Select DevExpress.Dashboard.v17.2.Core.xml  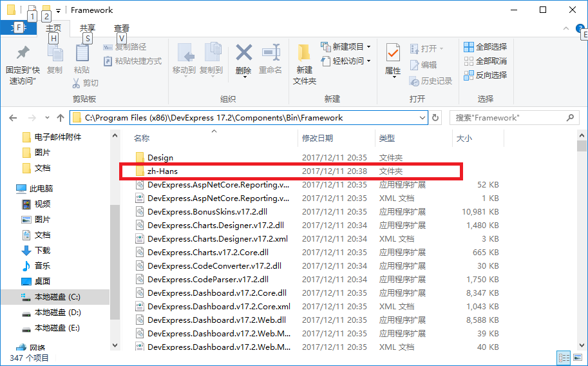click(x=218, y=306)
